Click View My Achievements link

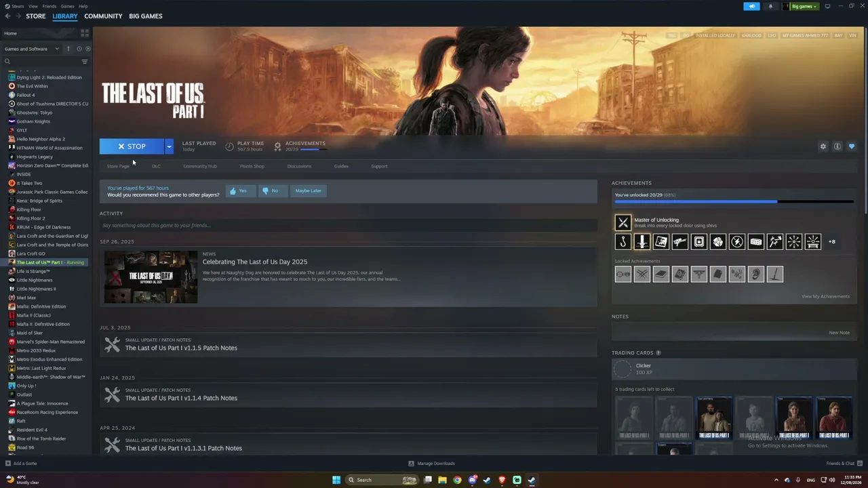point(825,296)
